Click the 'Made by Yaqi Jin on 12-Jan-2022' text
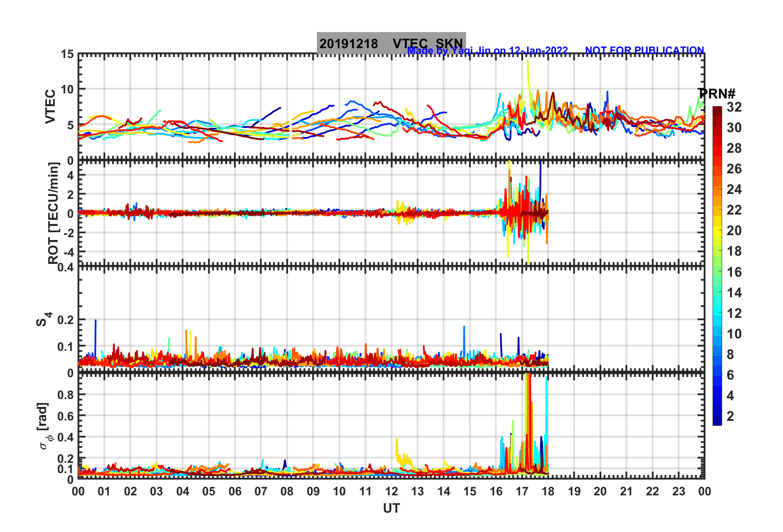The height and width of the screenshot is (532, 783). [x=487, y=51]
